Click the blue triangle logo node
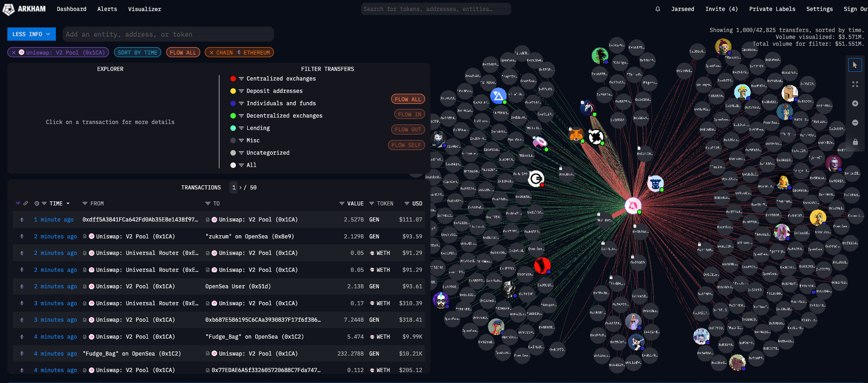Image resolution: width=868 pixels, height=383 pixels. click(498, 96)
